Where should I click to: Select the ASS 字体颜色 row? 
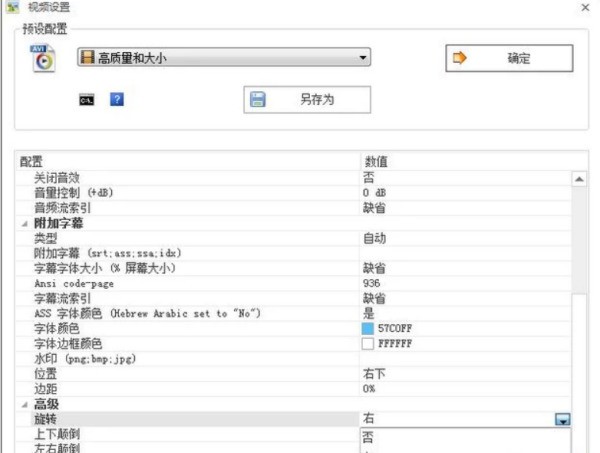tap(294, 313)
